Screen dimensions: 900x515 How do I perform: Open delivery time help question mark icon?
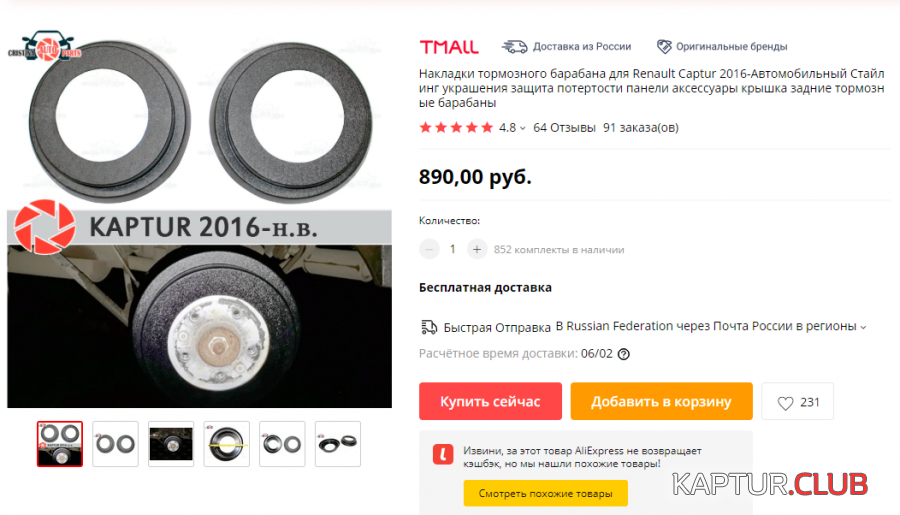[x=624, y=354]
